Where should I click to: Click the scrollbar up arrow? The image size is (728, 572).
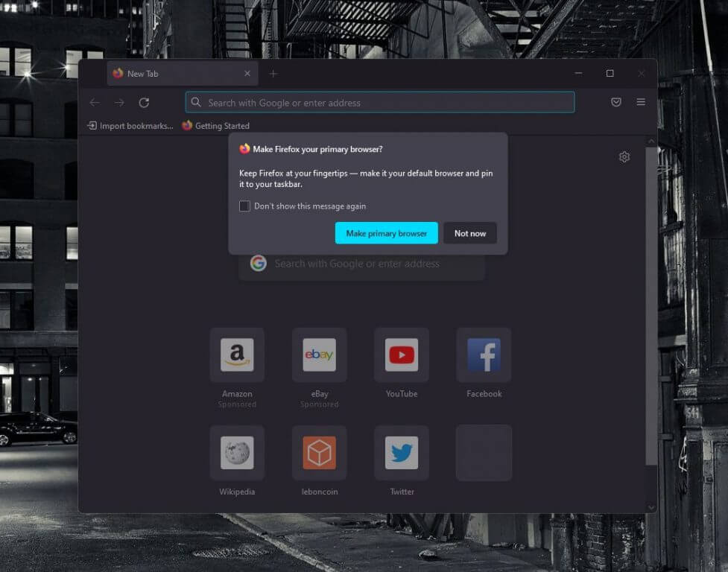point(651,141)
